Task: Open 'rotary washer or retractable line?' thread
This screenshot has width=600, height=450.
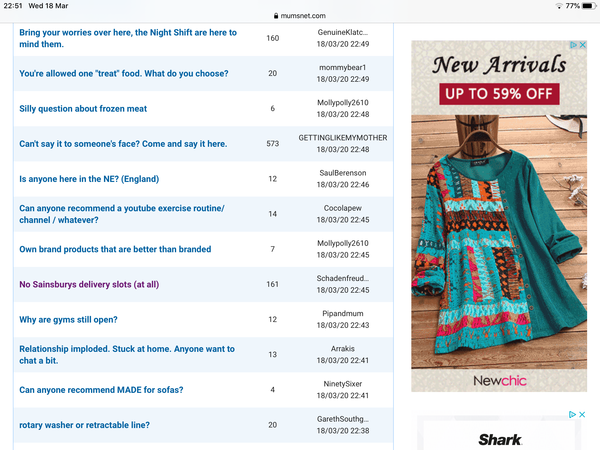Action: (84, 425)
